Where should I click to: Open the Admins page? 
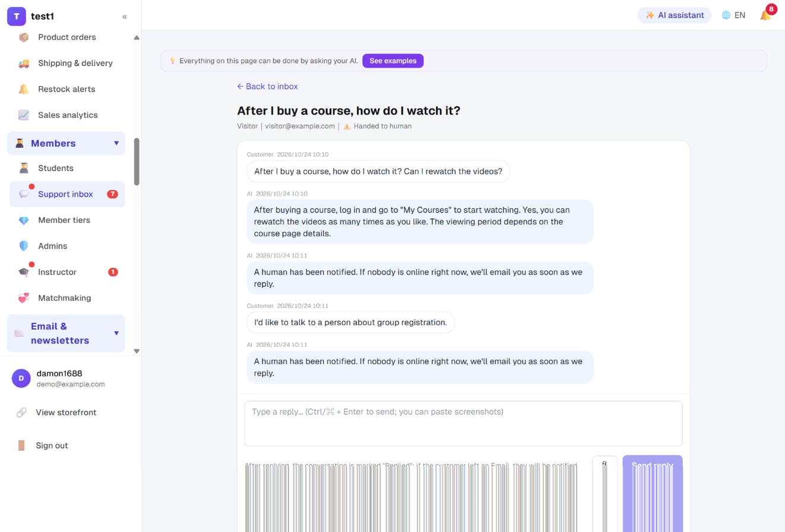pyautogui.click(x=66, y=246)
